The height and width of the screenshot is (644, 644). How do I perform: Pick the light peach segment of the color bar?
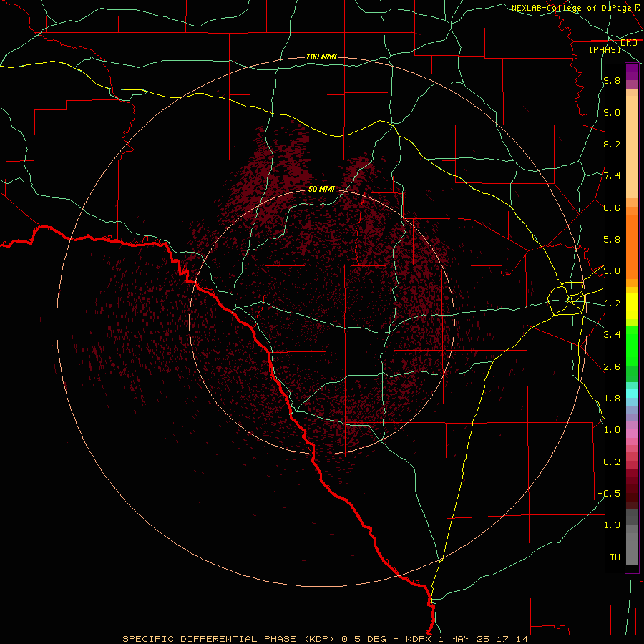(632, 147)
